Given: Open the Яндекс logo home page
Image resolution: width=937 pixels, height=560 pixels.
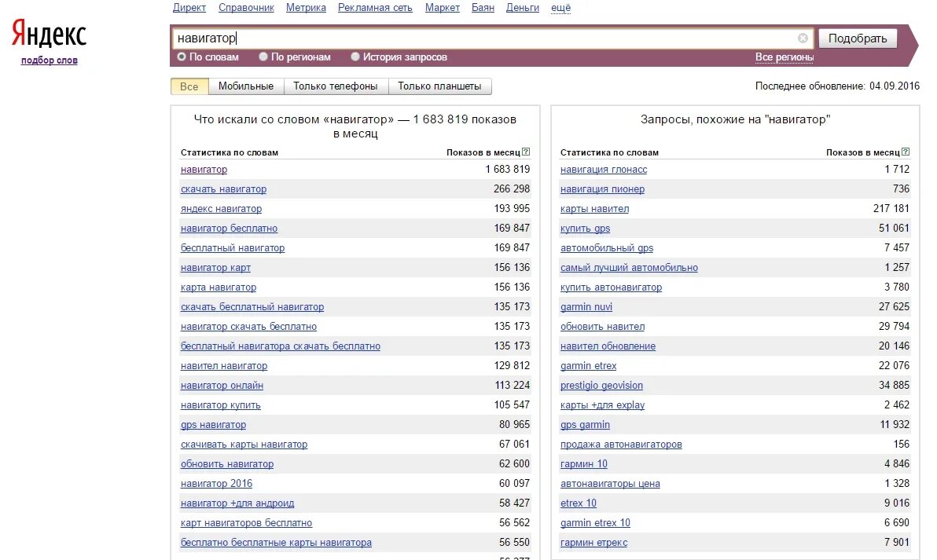Looking at the screenshot, I should point(49,33).
